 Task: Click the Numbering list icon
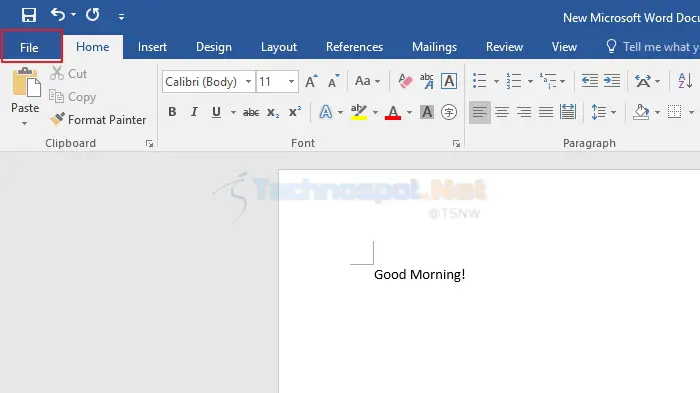click(514, 81)
